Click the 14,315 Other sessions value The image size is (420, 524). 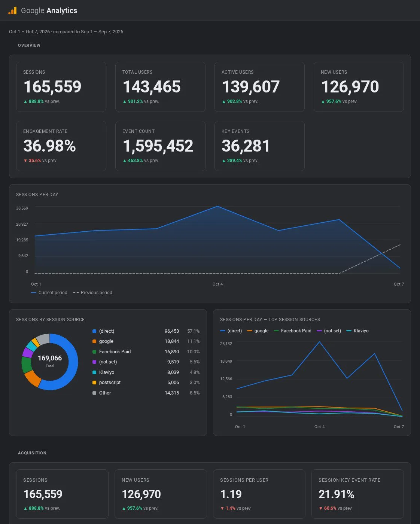pyautogui.click(x=172, y=393)
